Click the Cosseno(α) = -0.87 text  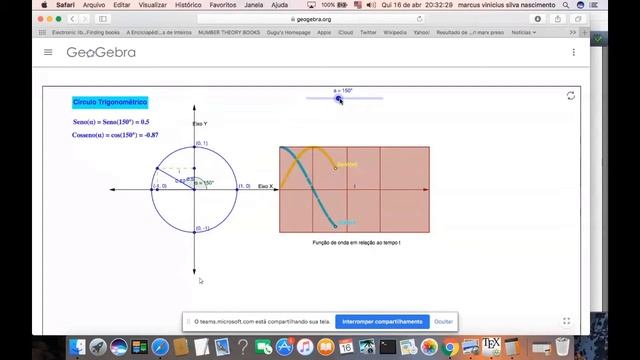click(115, 135)
